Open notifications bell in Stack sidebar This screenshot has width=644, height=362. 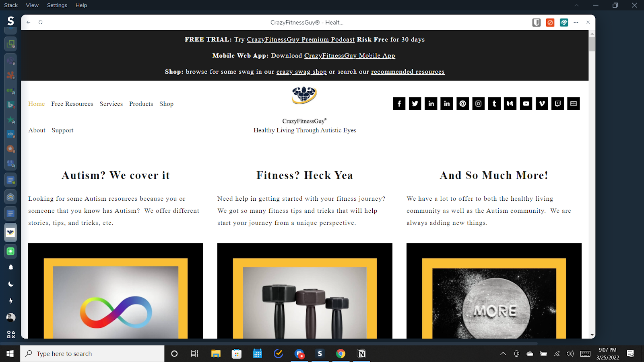point(11,267)
